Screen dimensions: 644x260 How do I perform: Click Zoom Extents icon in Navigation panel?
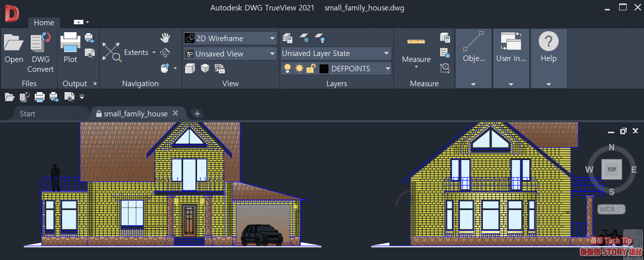(111, 52)
